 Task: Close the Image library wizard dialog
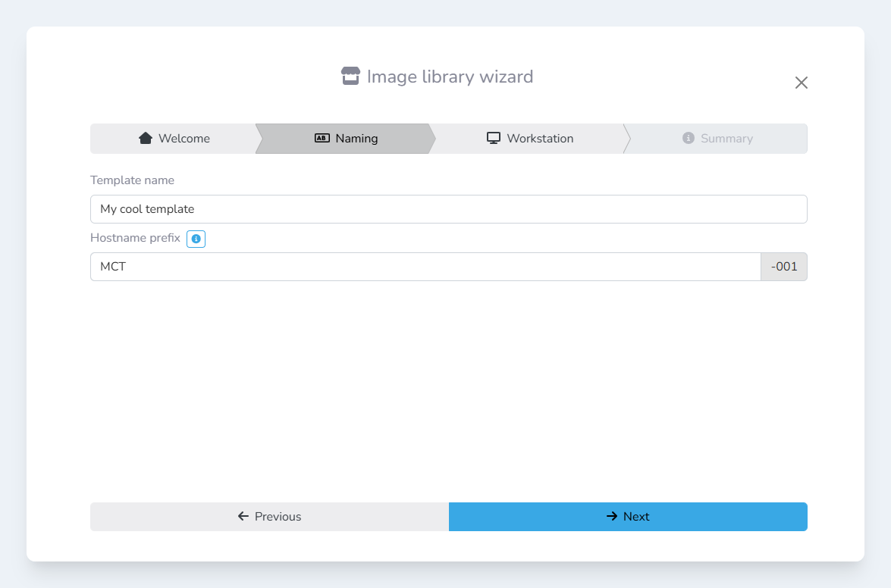coord(802,83)
